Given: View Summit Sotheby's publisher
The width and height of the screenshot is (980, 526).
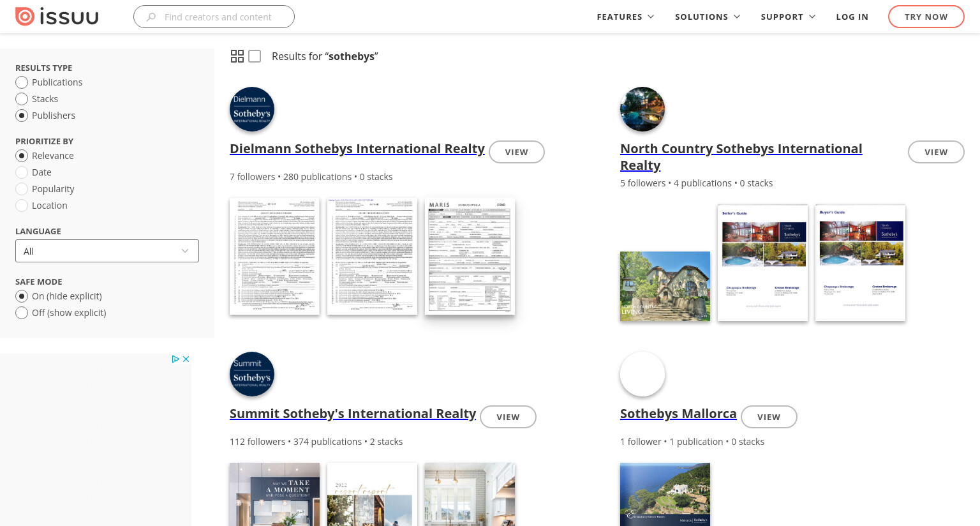Looking at the screenshot, I should [x=508, y=417].
